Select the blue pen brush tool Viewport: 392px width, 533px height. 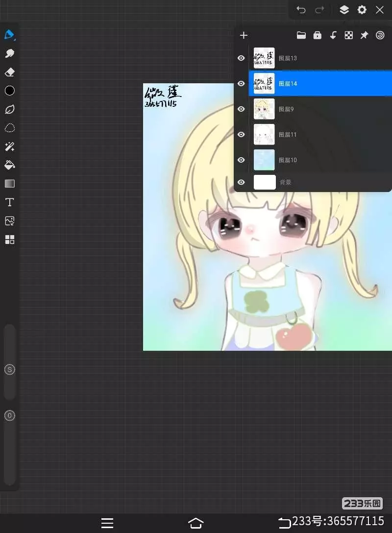(x=9, y=35)
